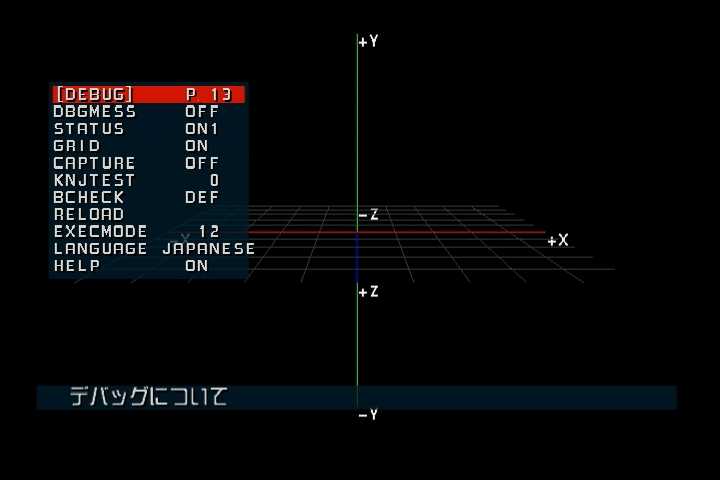This screenshot has width=720, height=480.
Task: Toggle the GRID ON value
Action: tap(197, 146)
